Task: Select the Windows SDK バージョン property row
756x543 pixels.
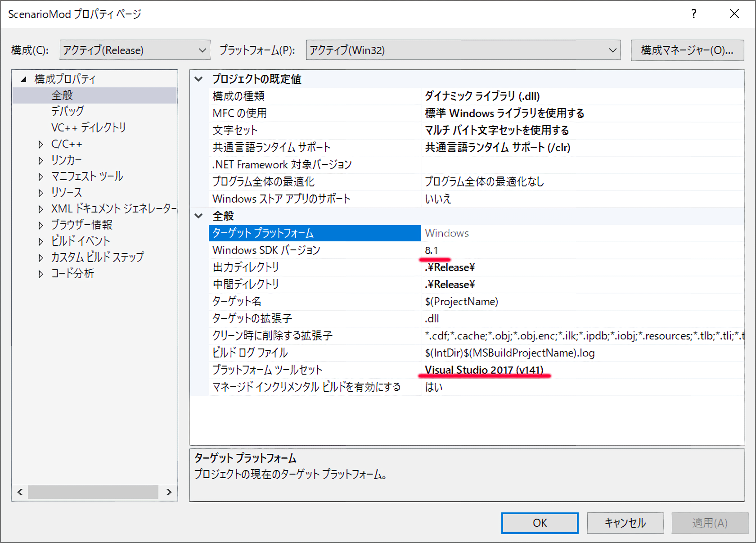Action: (266, 250)
